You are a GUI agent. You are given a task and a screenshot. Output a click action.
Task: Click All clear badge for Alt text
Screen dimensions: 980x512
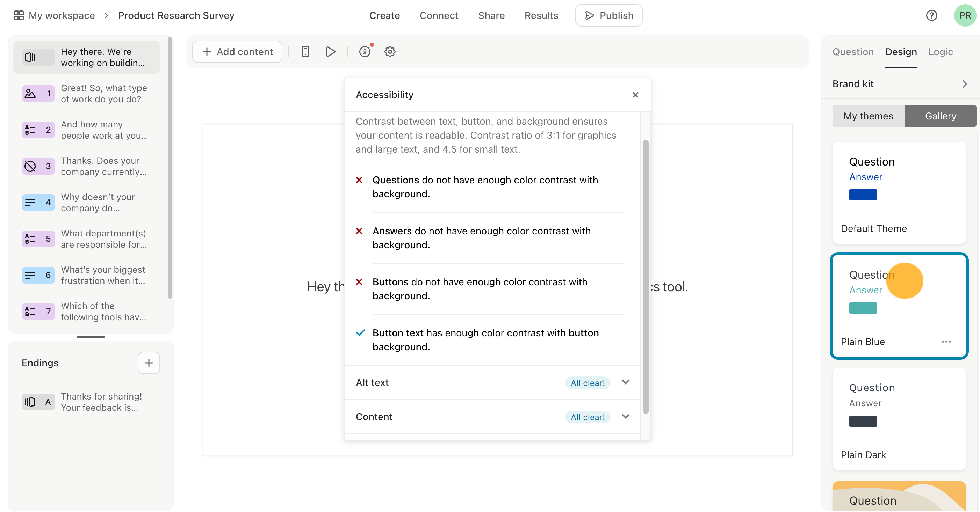[588, 383]
